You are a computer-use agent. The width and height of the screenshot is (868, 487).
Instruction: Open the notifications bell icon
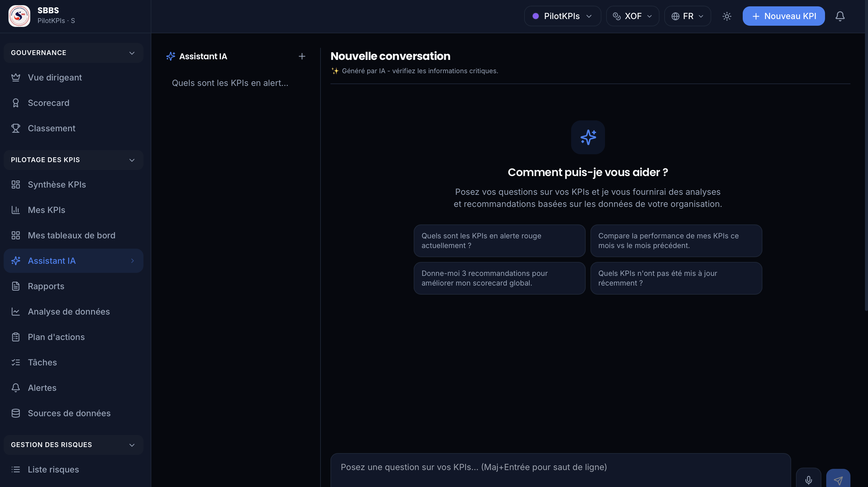pos(840,16)
